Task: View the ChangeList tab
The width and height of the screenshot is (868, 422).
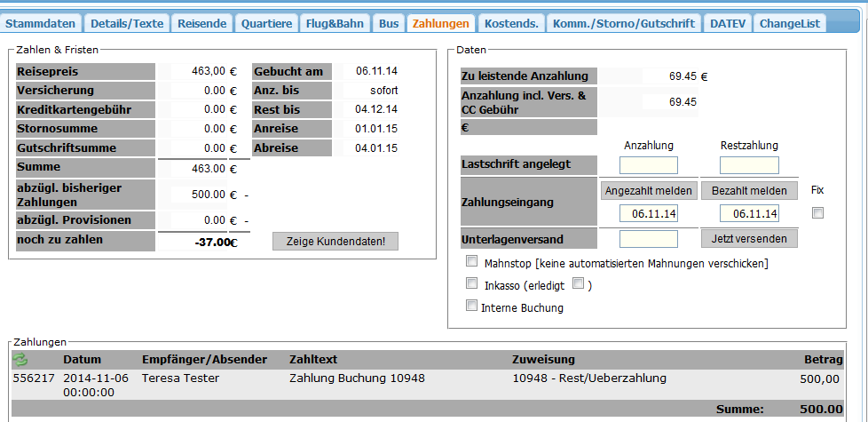Action: [x=790, y=23]
